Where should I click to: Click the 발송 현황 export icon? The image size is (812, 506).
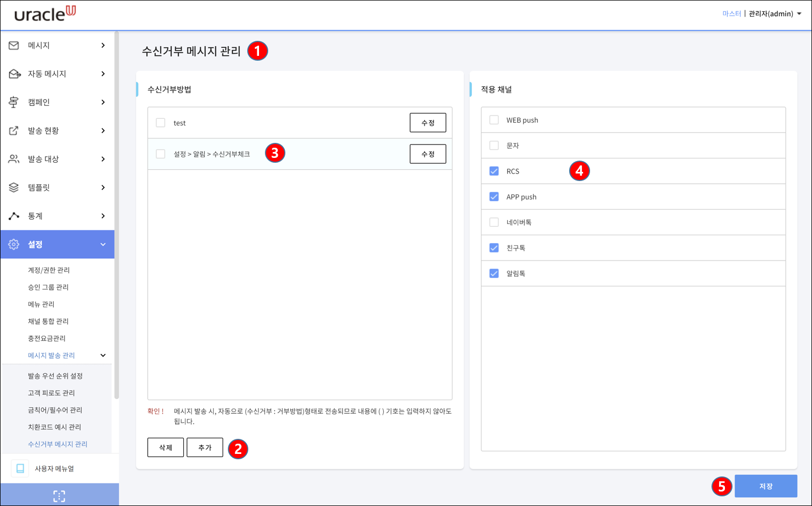pos(14,131)
